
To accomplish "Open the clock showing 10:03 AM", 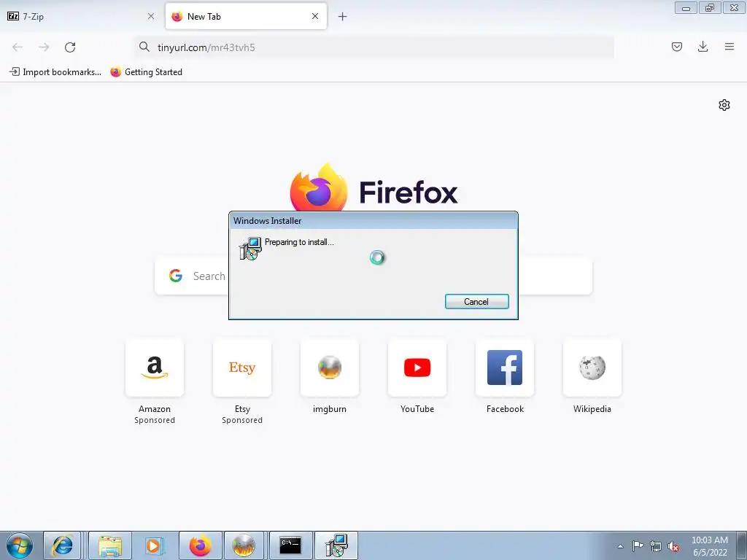I will point(709,546).
